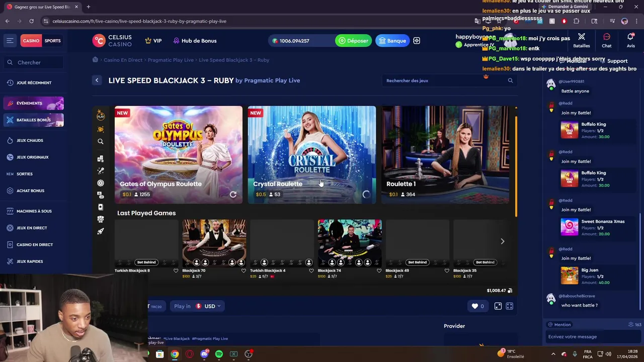Click the rocket icon in game sidebar

pyautogui.click(x=101, y=231)
